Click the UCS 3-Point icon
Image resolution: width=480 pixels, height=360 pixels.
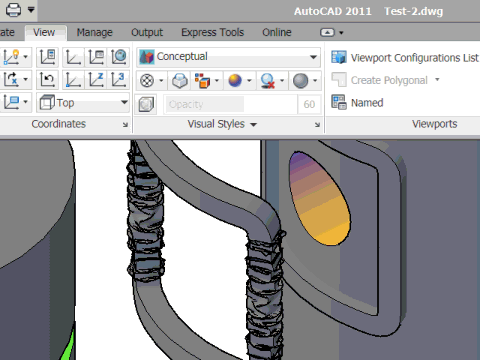pos(119,80)
